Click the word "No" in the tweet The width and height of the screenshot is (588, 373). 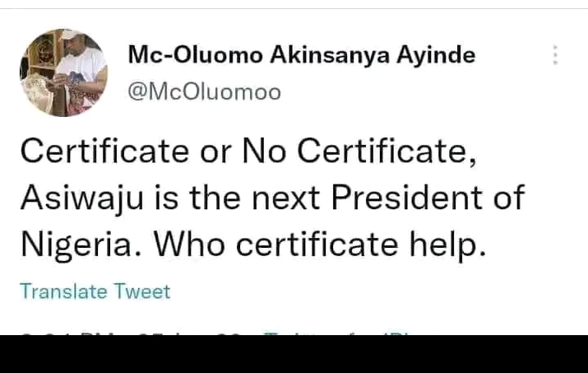(262, 152)
